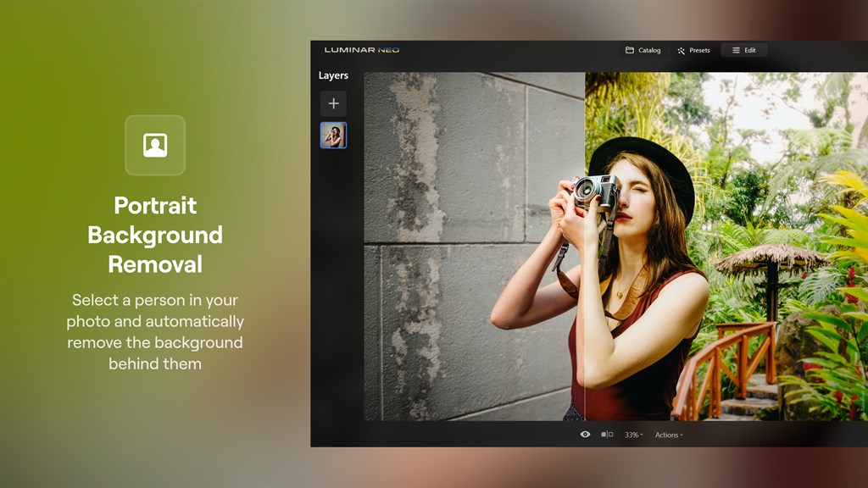This screenshot has height=488, width=868.
Task: Select the portrait layer thumbnail
Action: tap(333, 136)
